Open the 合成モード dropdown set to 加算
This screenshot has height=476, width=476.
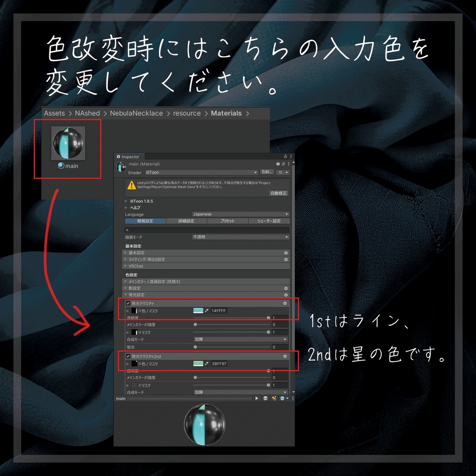(239, 339)
